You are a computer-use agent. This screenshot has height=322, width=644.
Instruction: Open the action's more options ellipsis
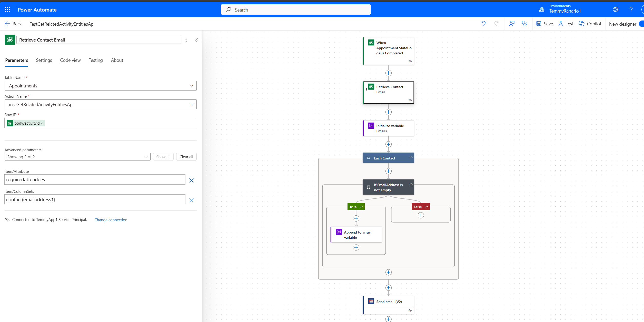[186, 40]
